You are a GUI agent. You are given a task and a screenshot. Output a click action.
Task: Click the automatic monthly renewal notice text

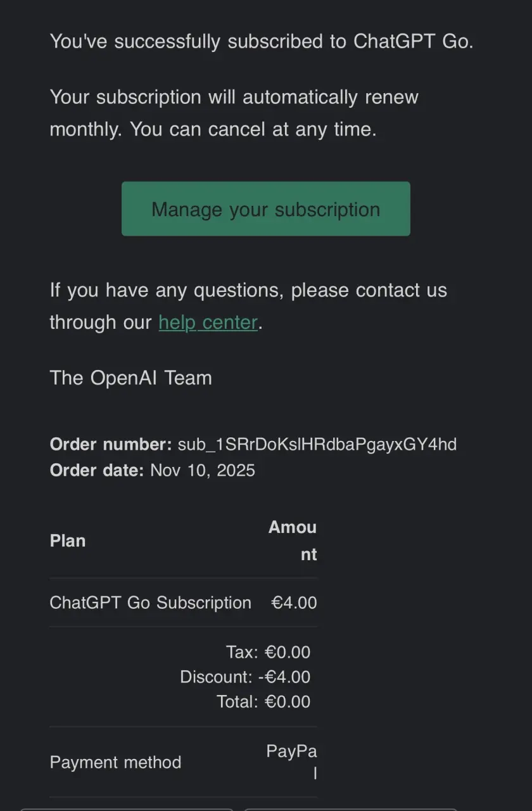(234, 113)
